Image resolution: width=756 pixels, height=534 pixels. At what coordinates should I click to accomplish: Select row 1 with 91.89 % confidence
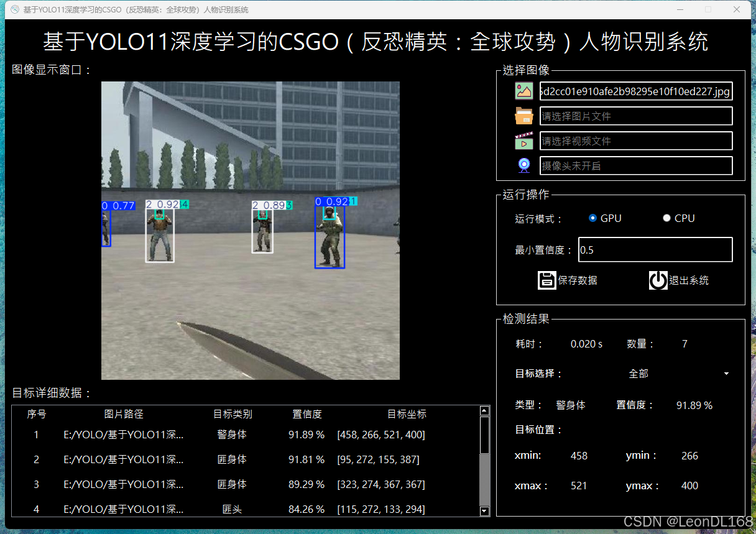point(246,435)
